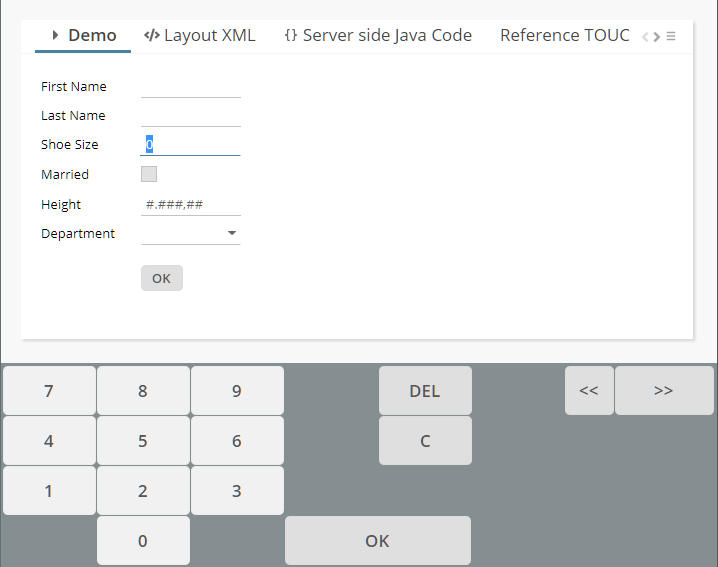Viewport: 718px width, 567px height.
Task: Toggle the Married checkbox
Action: tap(149, 174)
